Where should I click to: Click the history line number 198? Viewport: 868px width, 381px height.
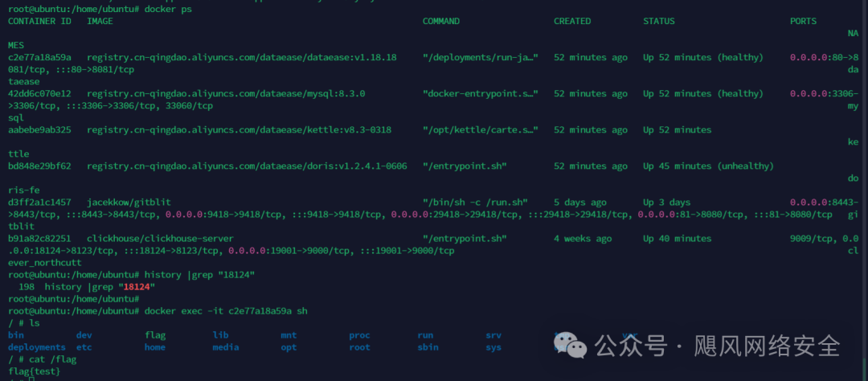[x=26, y=287]
